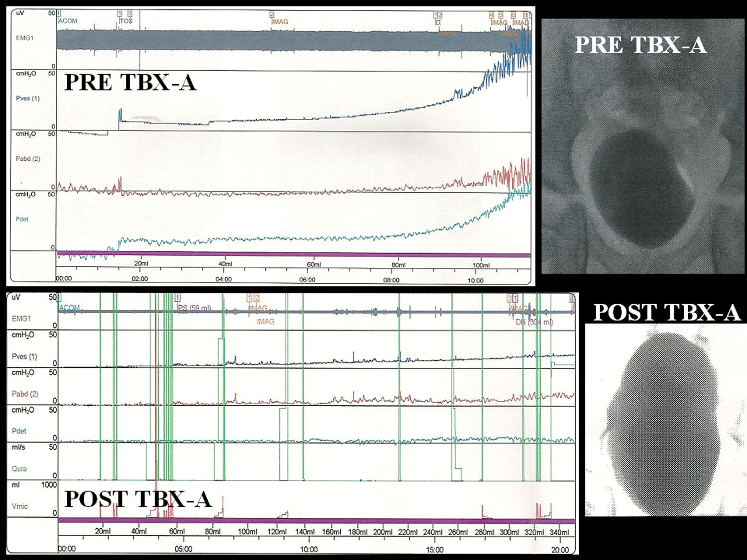The width and height of the screenshot is (747, 560).
Task: Select the ACOM marker in PRE TBX-A chart
Action: point(68,21)
